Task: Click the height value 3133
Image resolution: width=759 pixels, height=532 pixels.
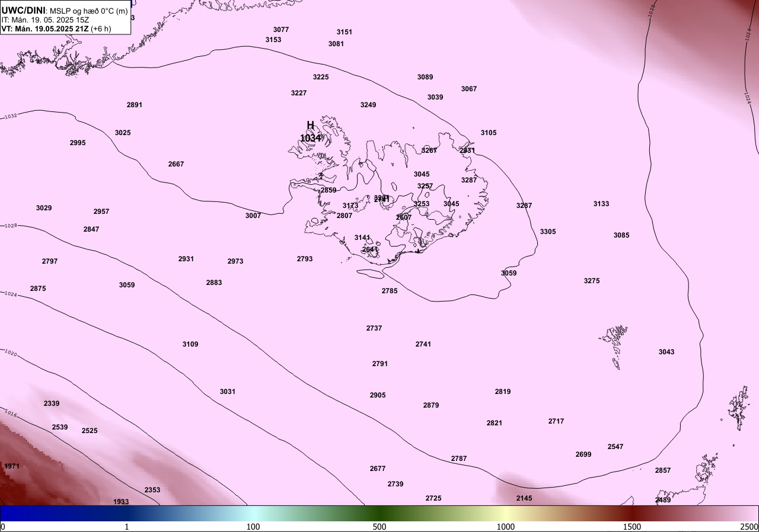Action: [601, 204]
